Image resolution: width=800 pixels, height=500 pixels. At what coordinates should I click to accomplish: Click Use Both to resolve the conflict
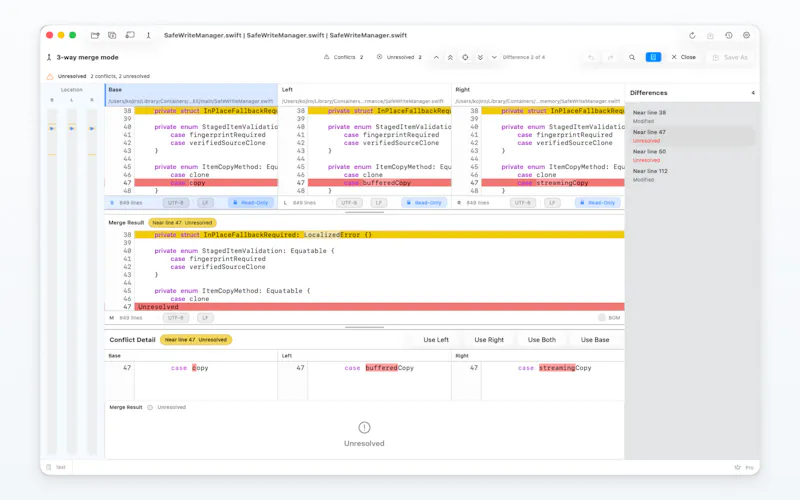[x=542, y=340]
